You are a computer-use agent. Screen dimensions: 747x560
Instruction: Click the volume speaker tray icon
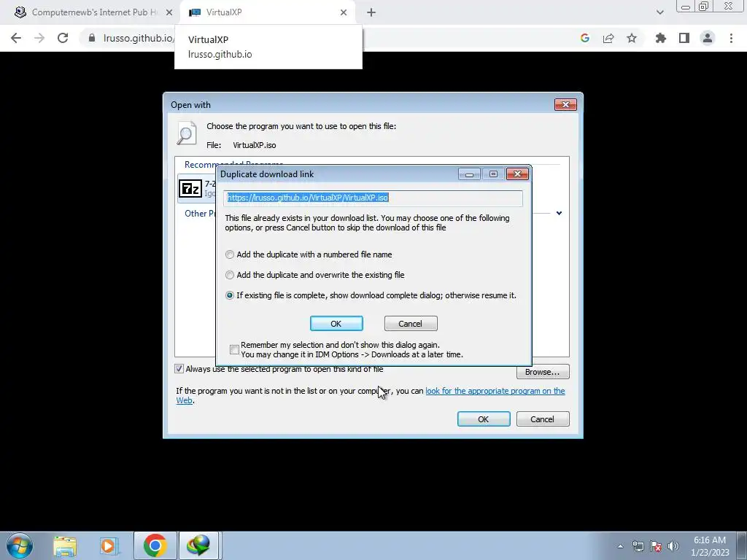coord(673,546)
